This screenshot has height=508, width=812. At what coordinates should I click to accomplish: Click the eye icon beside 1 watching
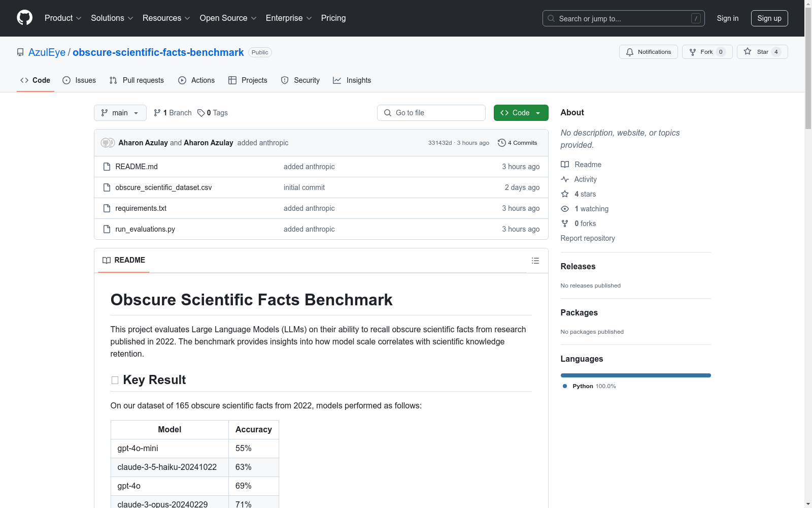pyautogui.click(x=565, y=209)
